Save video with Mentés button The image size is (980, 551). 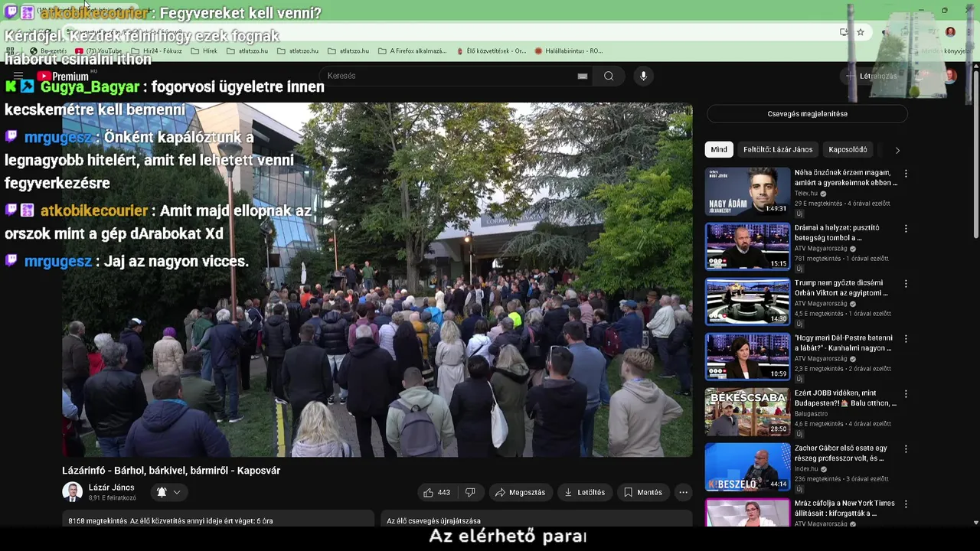[642, 492]
